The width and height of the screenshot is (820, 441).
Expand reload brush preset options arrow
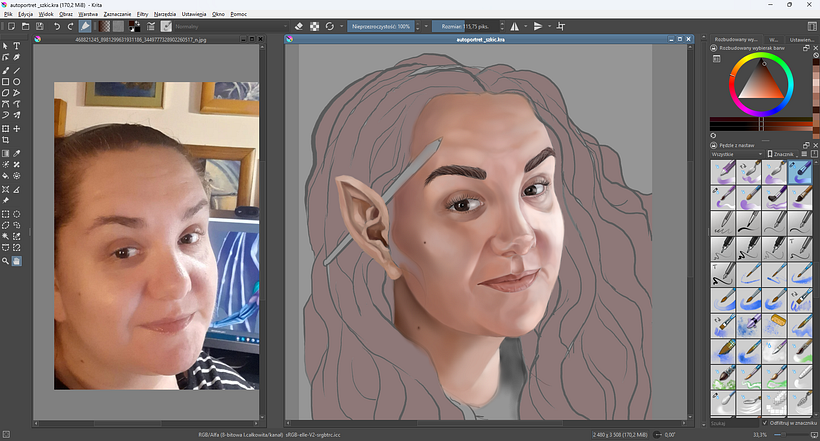(341, 26)
